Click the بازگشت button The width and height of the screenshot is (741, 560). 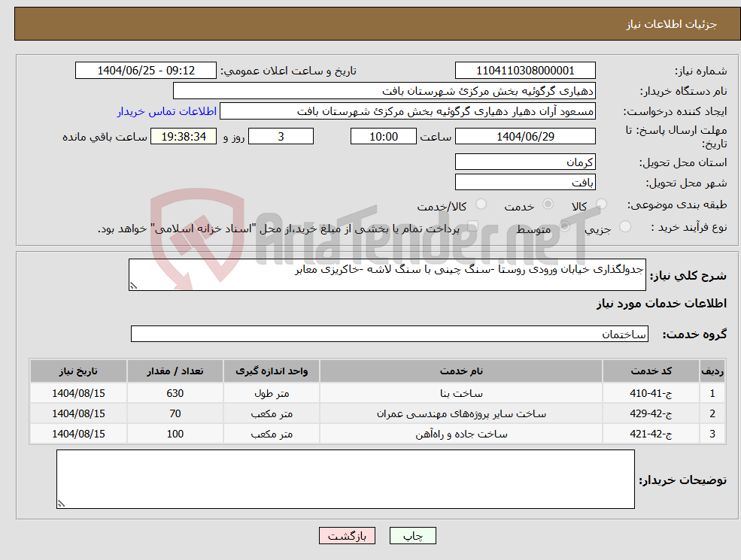(347, 535)
